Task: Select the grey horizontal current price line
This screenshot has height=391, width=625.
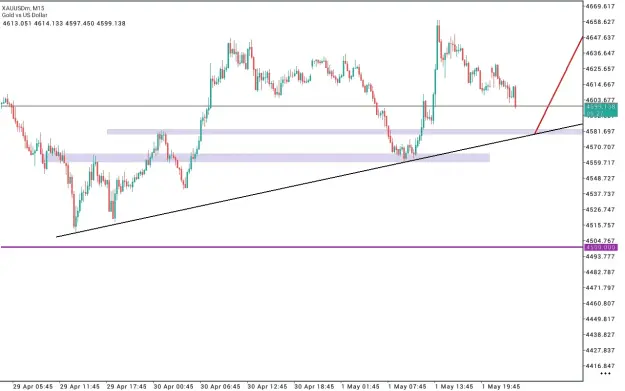Action: pos(292,106)
